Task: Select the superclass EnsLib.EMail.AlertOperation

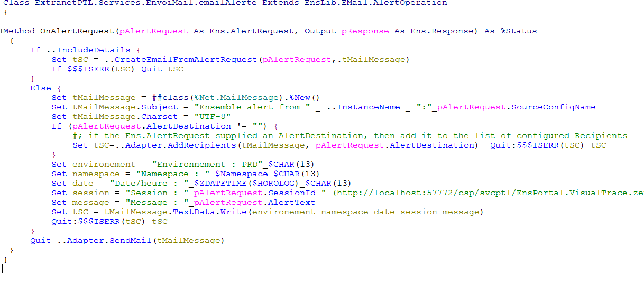Action: point(376,3)
